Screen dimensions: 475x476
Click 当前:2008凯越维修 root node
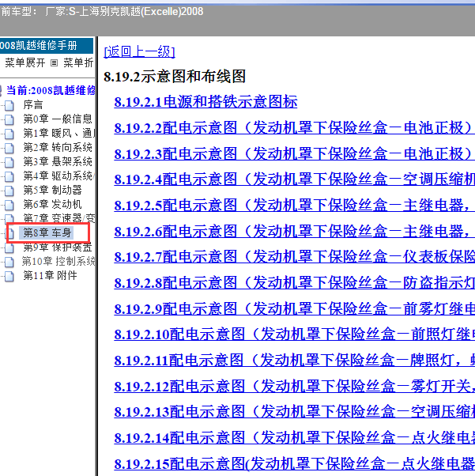point(51,90)
